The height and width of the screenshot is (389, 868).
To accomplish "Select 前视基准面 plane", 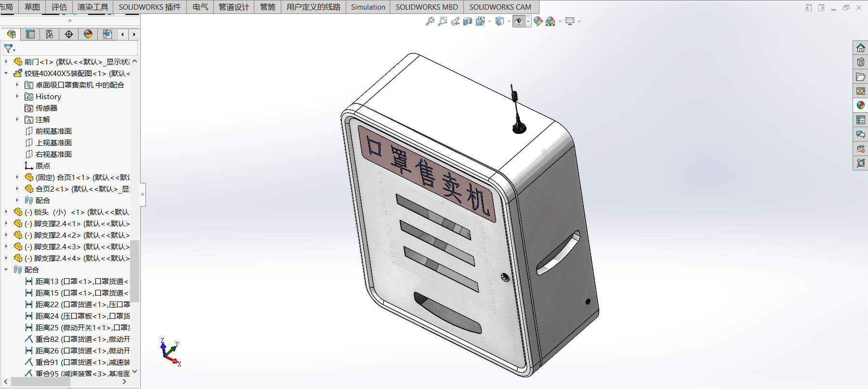I will point(53,131).
